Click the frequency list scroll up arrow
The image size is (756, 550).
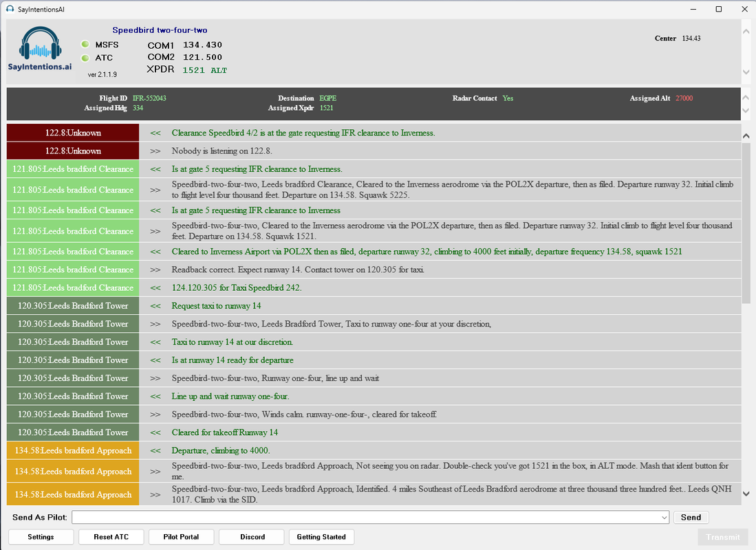pos(746,32)
